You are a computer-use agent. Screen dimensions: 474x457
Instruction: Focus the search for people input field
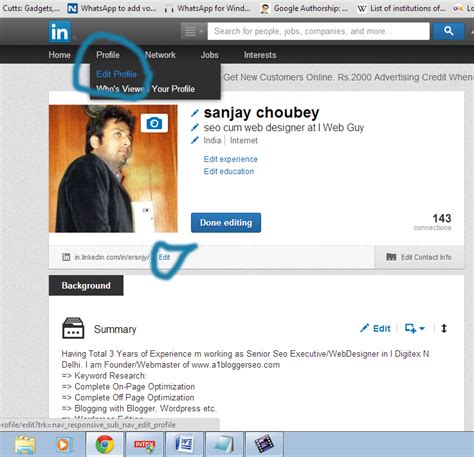[x=318, y=31]
